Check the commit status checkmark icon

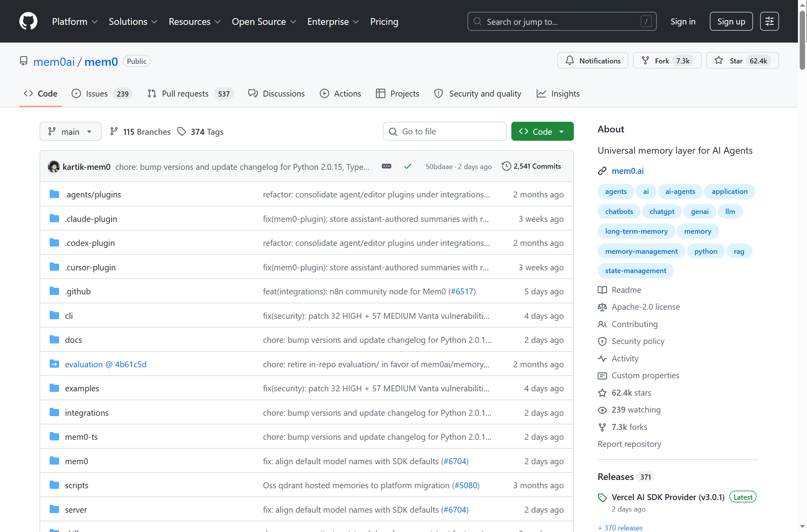pyautogui.click(x=408, y=167)
